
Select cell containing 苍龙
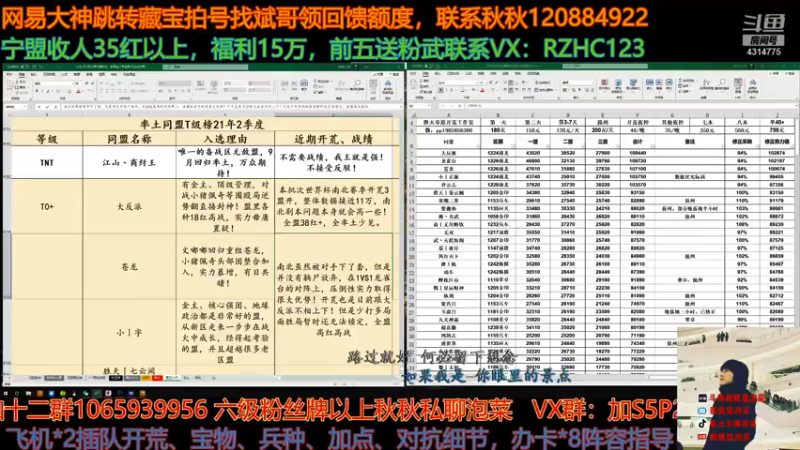pyautogui.click(x=130, y=266)
